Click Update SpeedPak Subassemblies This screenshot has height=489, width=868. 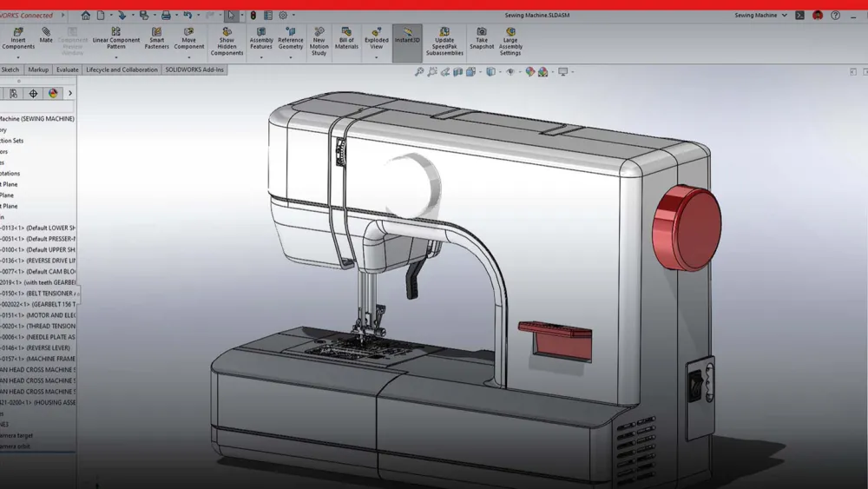pos(444,42)
